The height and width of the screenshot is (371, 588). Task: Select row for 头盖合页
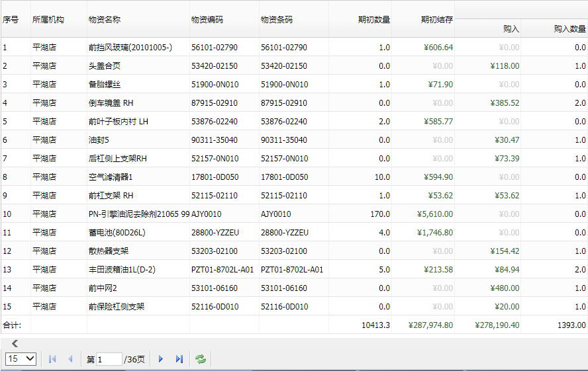pos(105,66)
